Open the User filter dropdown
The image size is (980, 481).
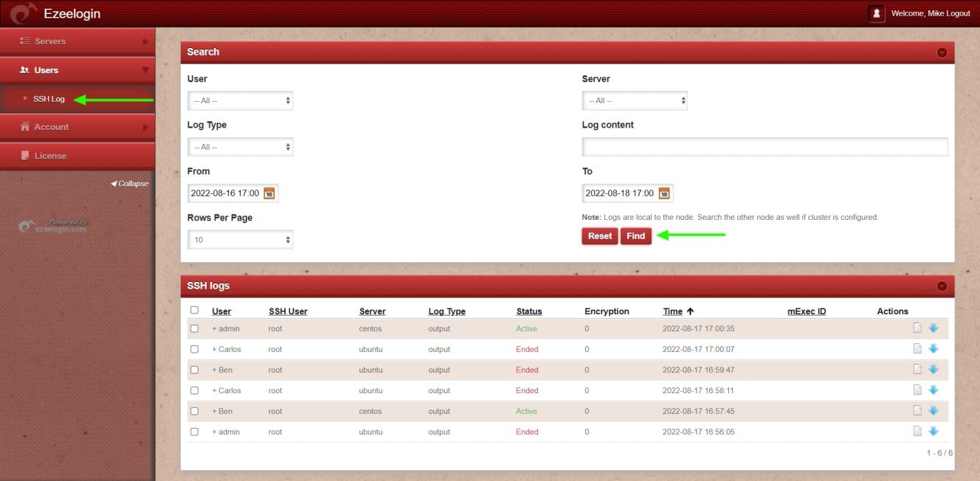tap(241, 100)
